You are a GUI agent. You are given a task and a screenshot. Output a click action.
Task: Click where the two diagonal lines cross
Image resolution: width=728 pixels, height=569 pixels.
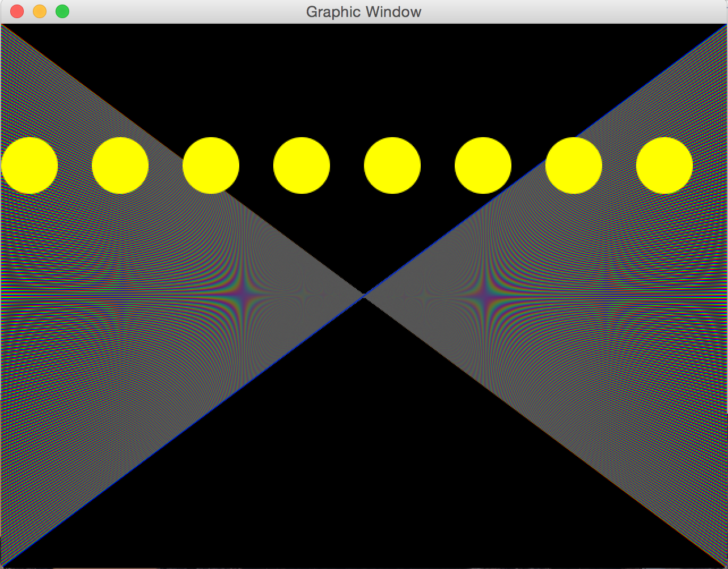pos(363,295)
